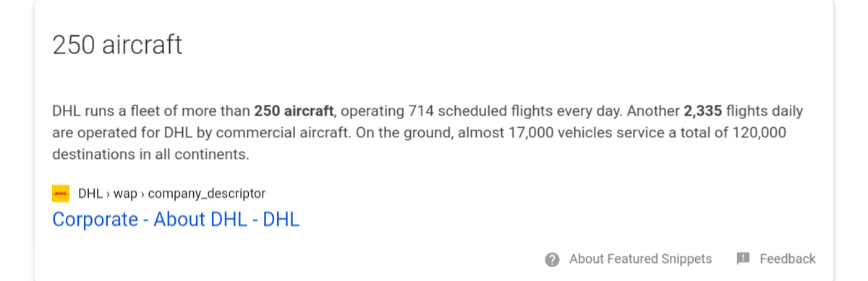Open About Featured Snippets
This screenshot has height=281, width=868.
(640, 259)
